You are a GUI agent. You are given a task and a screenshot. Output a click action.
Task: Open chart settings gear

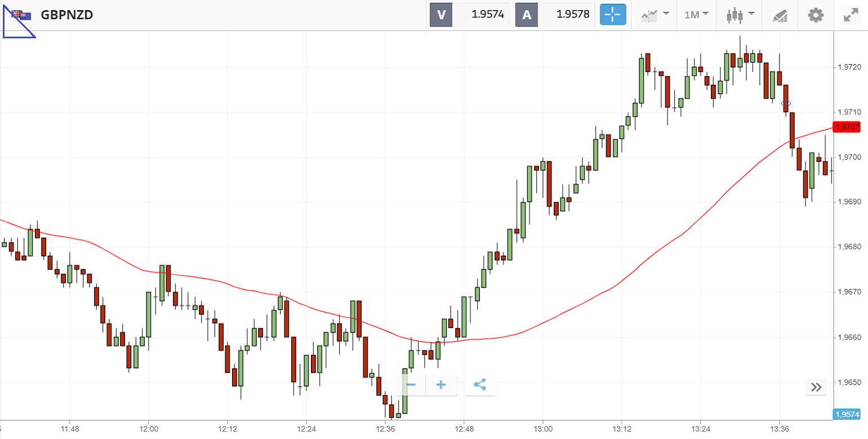coord(816,15)
